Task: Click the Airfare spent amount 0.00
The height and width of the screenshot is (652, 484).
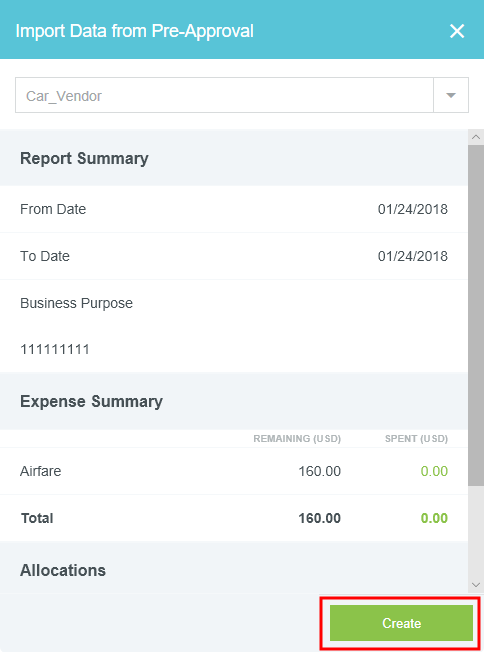Action: click(434, 471)
